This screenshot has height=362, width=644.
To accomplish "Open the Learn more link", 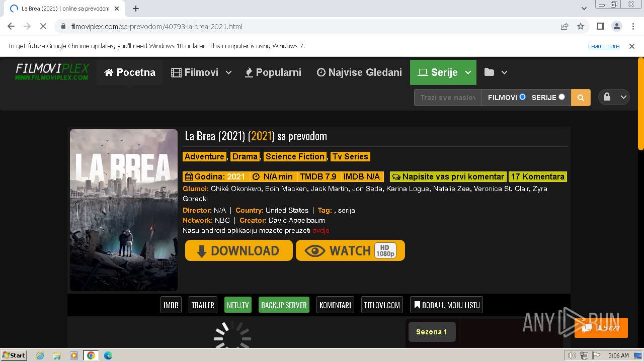I will click(604, 46).
